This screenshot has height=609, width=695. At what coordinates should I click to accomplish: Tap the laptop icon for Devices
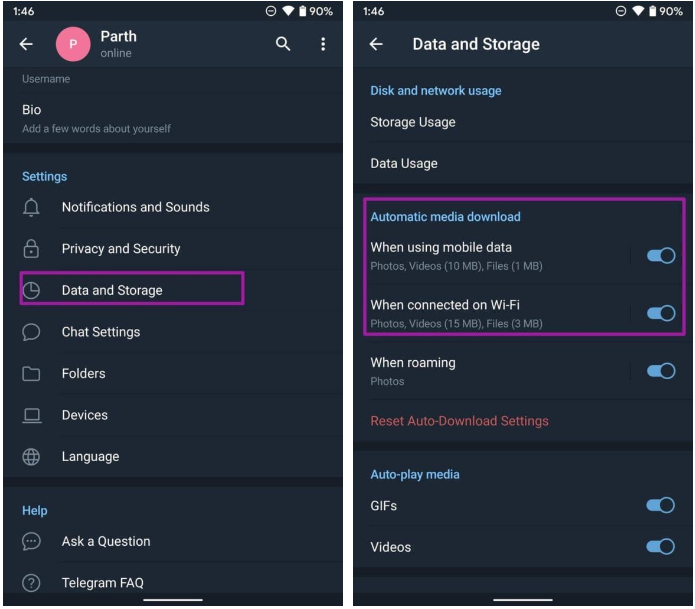(x=31, y=415)
